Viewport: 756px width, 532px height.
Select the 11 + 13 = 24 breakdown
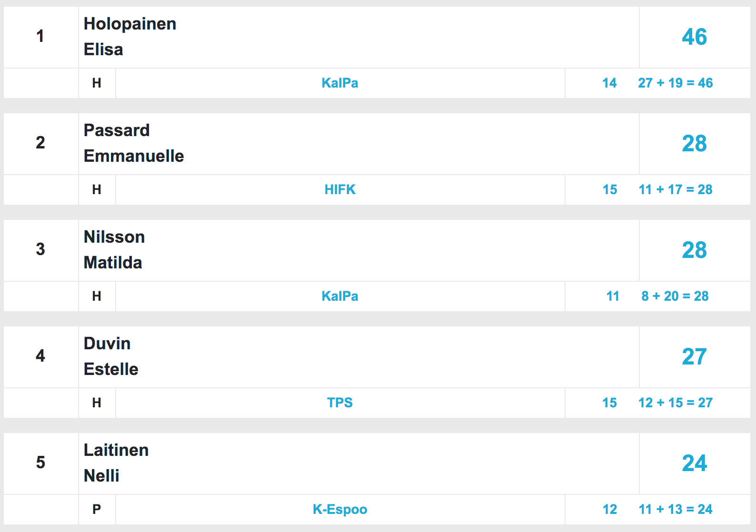pos(676,509)
